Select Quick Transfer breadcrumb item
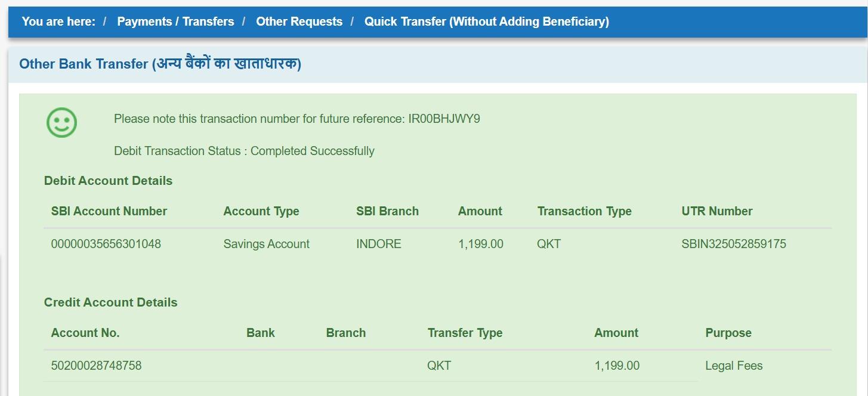Screen dimensions: 868x396 point(487,21)
